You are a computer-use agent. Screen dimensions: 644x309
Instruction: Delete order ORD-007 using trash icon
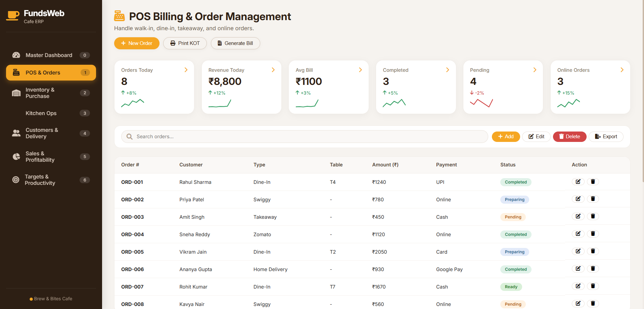tap(593, 286)
